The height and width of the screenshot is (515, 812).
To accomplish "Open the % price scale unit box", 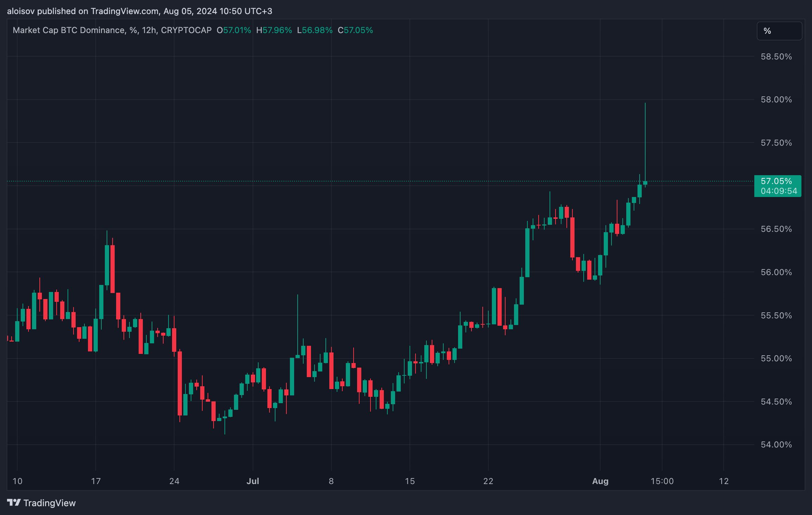I will pos(779,31).
